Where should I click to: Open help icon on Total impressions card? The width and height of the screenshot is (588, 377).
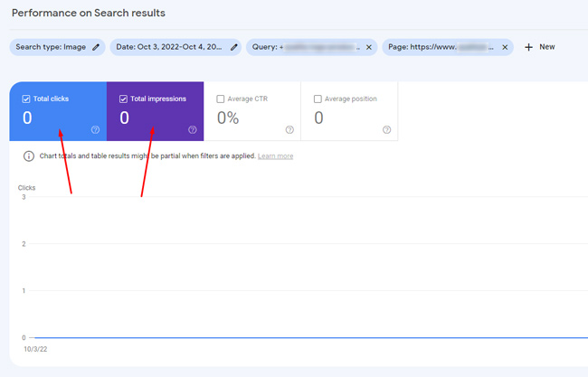[x=192, y=130]
